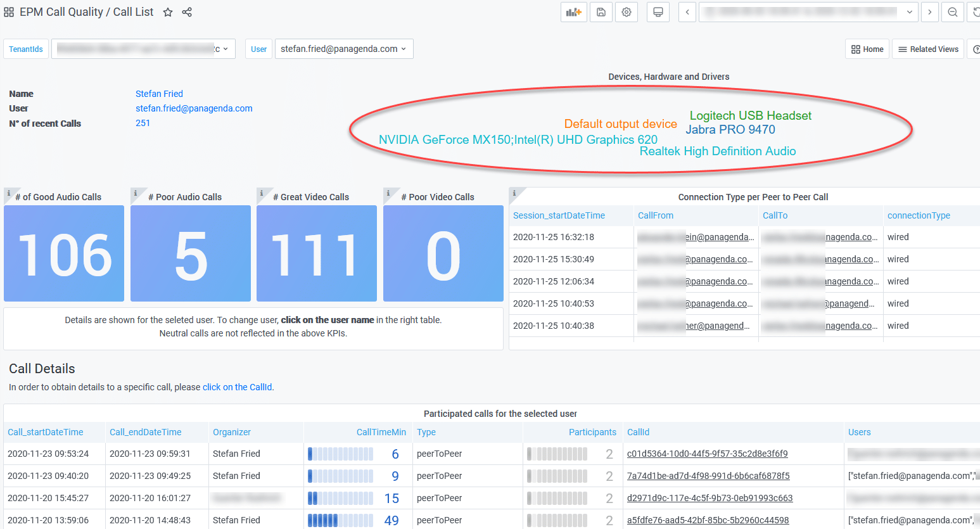
Task: Zoom out the time range
Action: [x=952, y=12]
